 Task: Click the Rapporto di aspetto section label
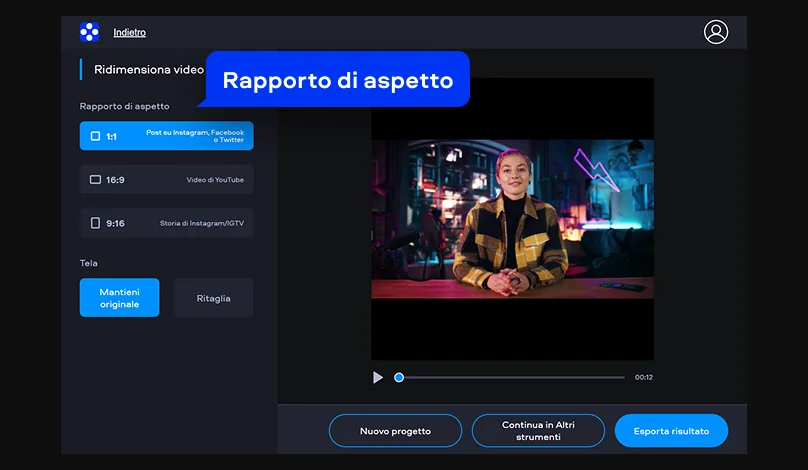click(125, 106)
